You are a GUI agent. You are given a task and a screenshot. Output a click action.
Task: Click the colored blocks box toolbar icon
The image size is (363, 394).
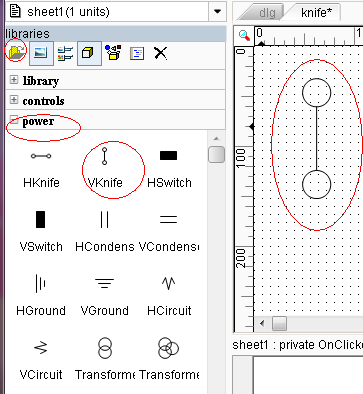pos(113,53)
